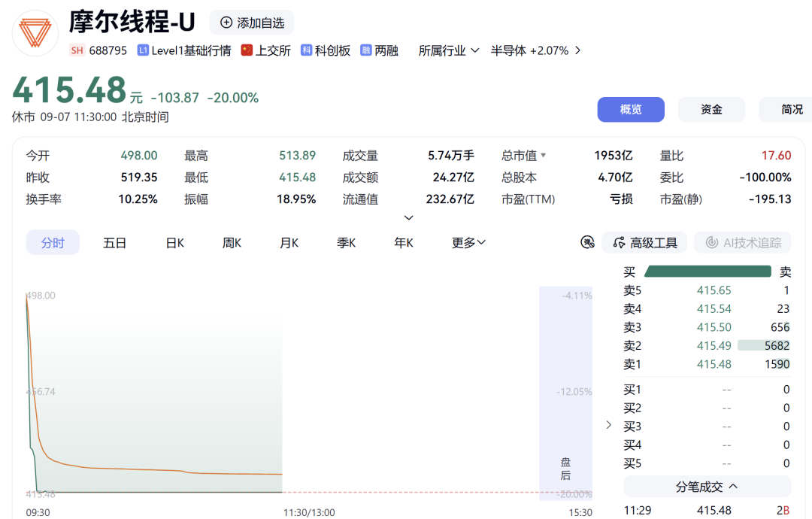Open 高级工具 advanced tools
Screen dimensions: 812x519
[645, 242]
